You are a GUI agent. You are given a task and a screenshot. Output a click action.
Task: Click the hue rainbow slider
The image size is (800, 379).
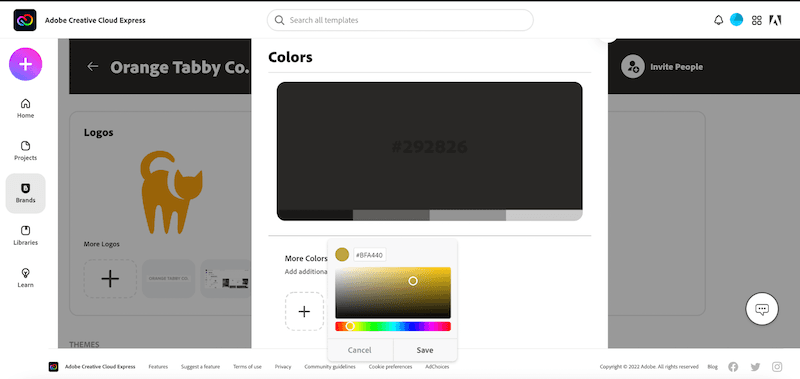(393, 326)
